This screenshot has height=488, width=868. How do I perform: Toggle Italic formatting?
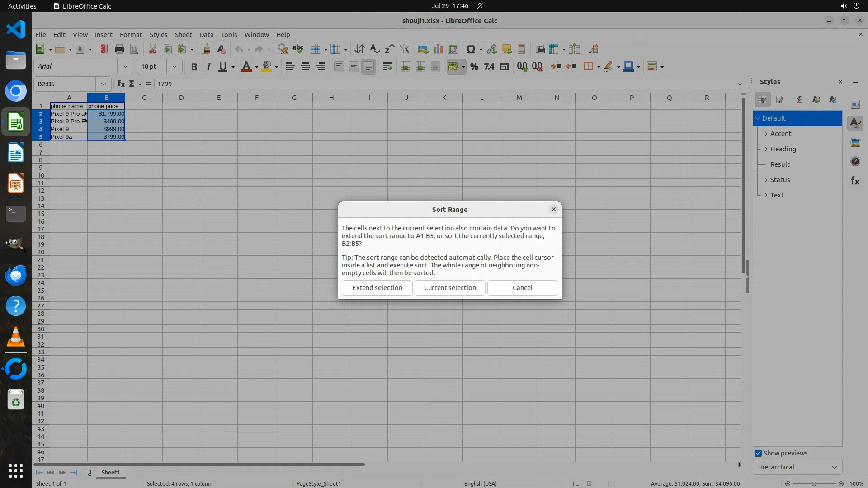[x=208, y=67]
